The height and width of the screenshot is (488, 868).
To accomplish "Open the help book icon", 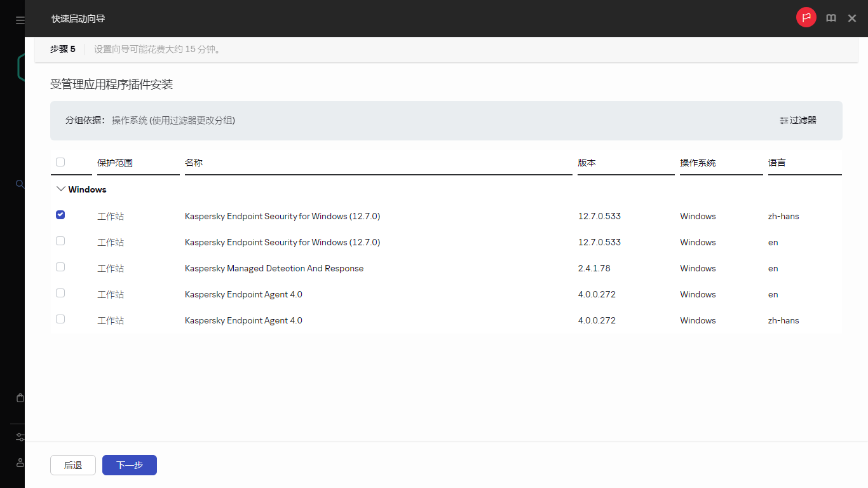I will coord(831,18).
